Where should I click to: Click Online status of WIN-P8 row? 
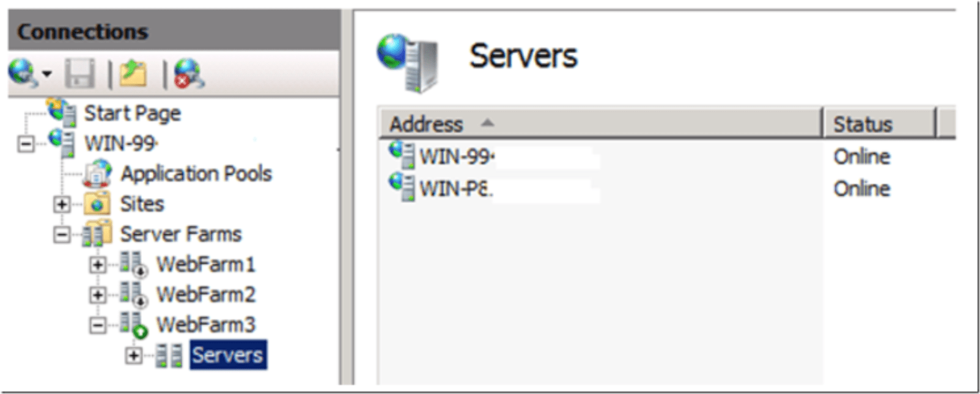(x=861, y=188)
